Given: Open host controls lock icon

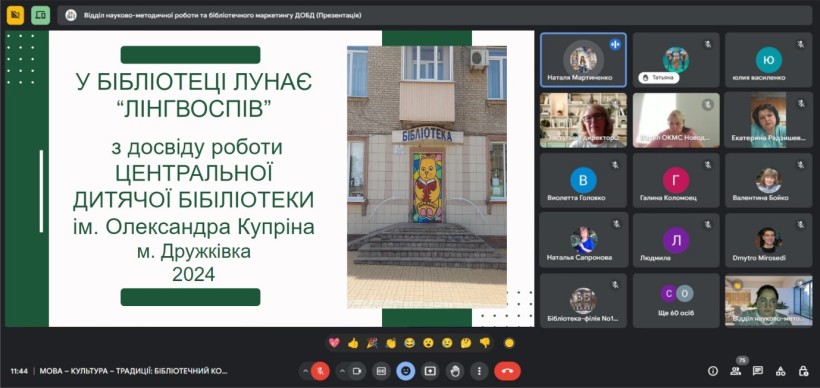Looking at the screenshot, I should (803, 371).
